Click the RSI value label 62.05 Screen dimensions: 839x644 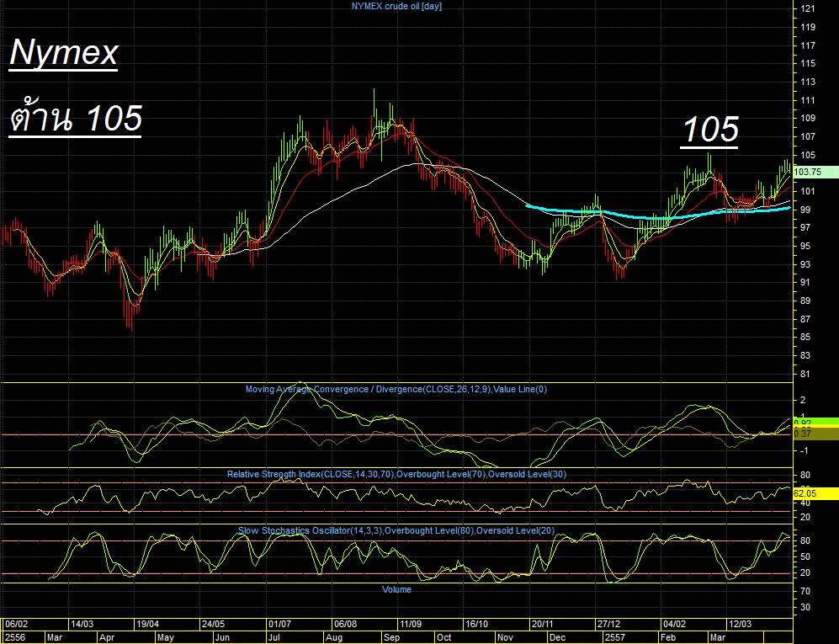pyautogui.click(x=815, y=493)
